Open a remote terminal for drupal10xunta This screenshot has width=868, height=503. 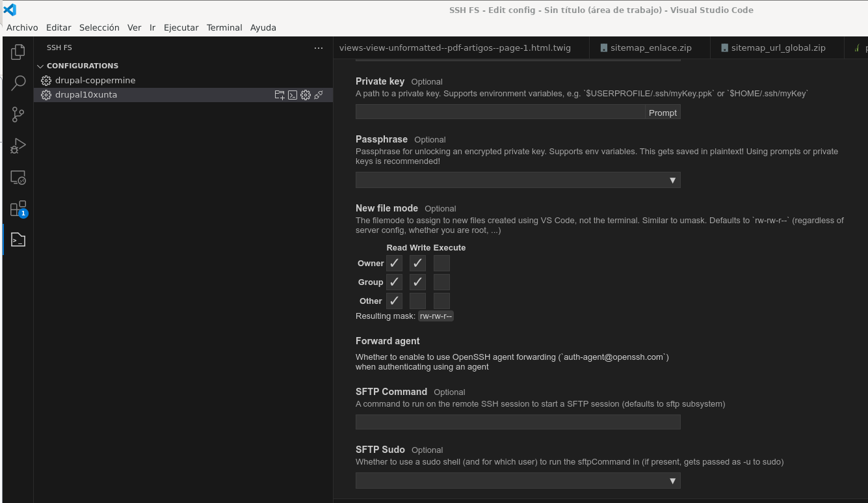[293, 95]
